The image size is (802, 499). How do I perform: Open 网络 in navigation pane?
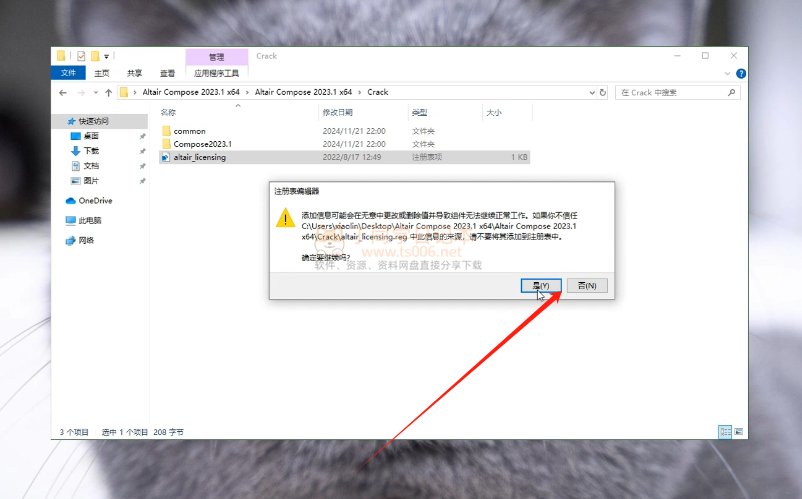click(86, 240)
